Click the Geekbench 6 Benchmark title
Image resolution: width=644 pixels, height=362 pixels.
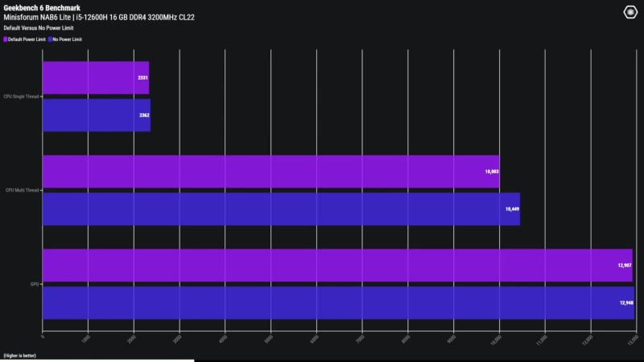coord(42,7)
